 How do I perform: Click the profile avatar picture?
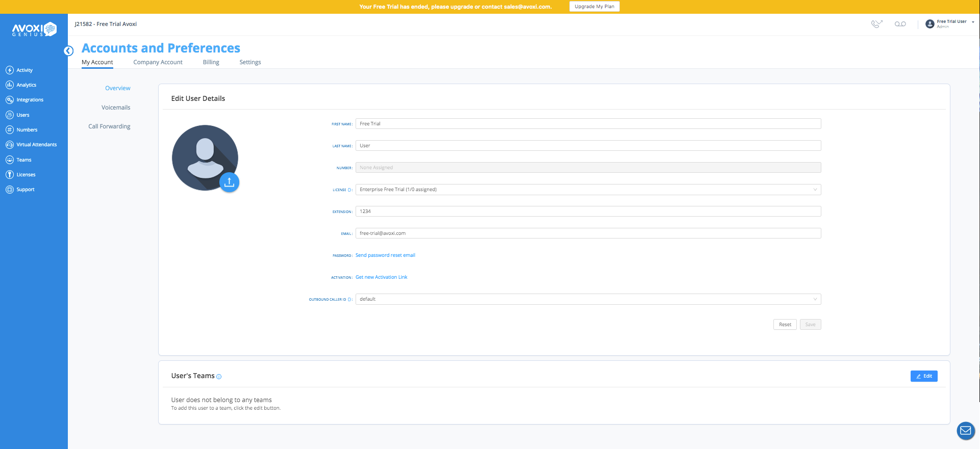(x=205, y=158)
